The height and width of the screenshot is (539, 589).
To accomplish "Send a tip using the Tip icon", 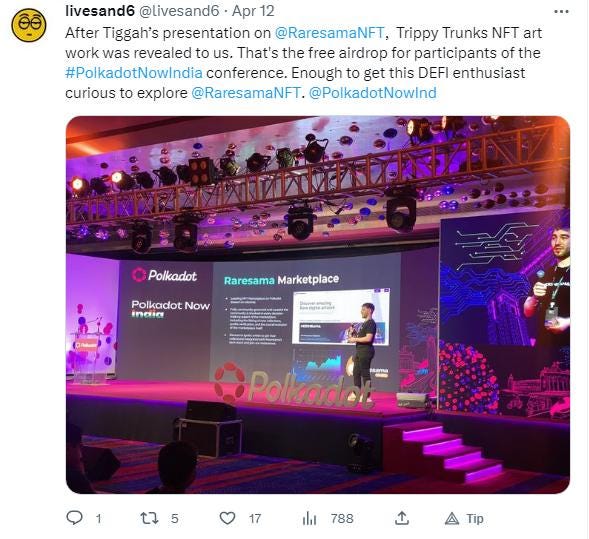I will [x=464, y=519].
